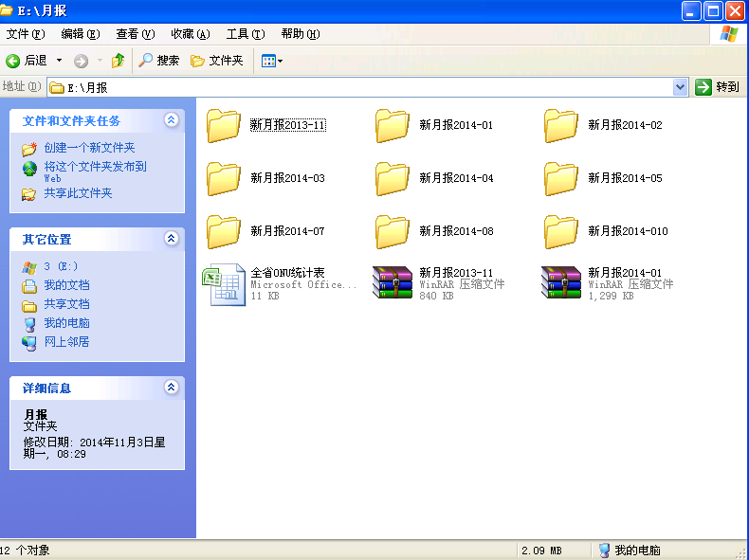The height and width of the screenshot is (560, 749).
Task: Click the 2.09 MB status bar entry
Action: (x=541, y=551)
